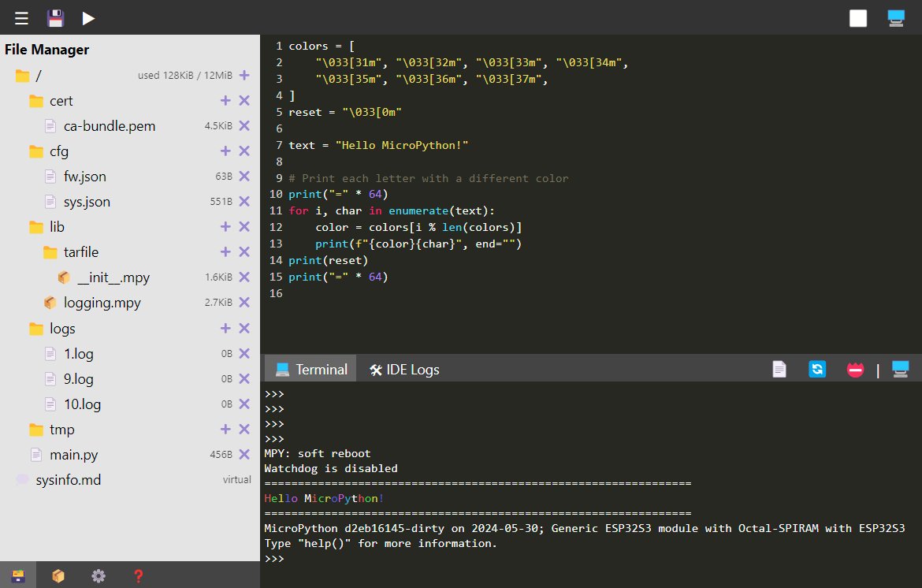The width and height of the screenshot is (922, 588).
Task: Click code line 7 text assignment
Action: tap(379, 145)
